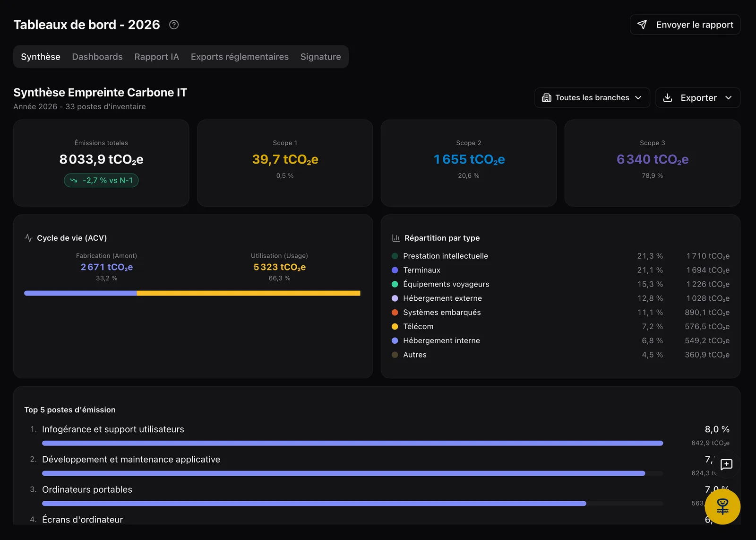The image size is (756, 540).
Task: Open the yellow assistant bubble icon
Action: 722,506
